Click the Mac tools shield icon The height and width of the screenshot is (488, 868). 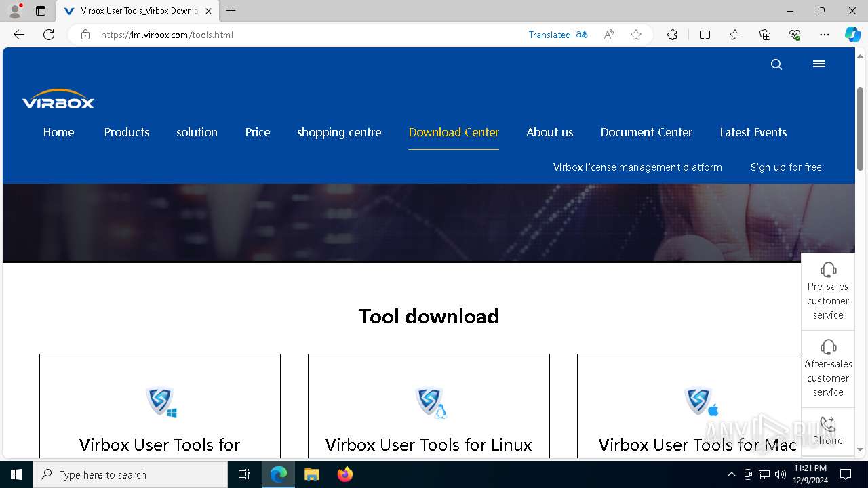coord(701,402)
